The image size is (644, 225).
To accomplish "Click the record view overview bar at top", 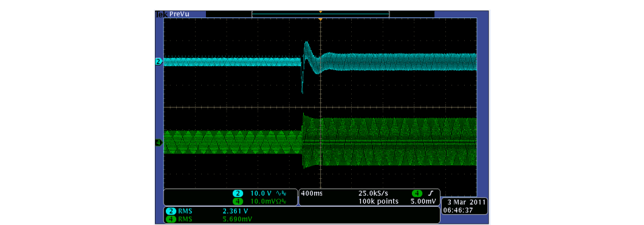I will 320,15.
